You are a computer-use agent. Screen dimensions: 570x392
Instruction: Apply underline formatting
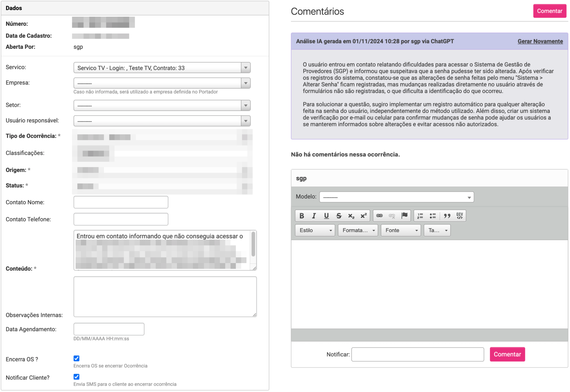pos(326,216)
